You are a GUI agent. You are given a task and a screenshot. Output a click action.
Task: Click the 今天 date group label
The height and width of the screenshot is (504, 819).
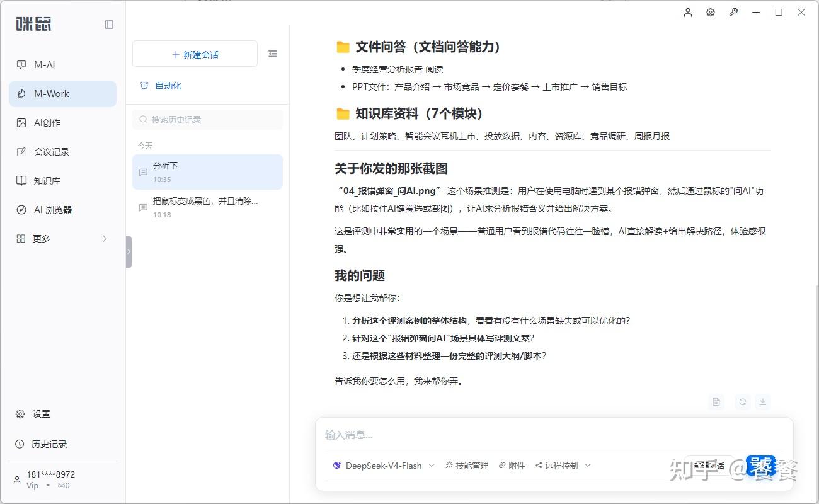click(145, 146)
